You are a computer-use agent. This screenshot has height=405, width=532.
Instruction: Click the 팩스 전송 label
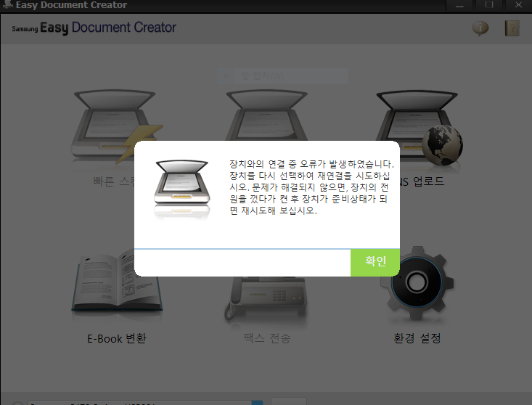tap(266, 338)
